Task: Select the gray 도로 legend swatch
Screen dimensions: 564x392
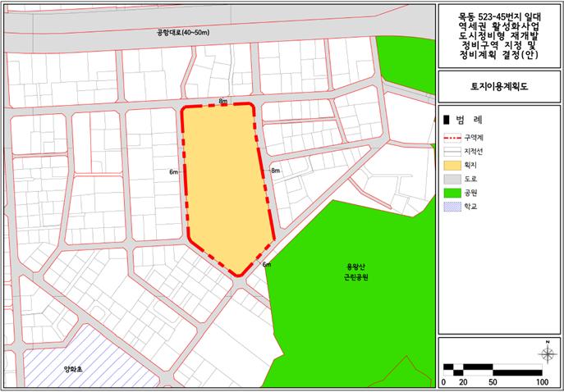Action: pyautogui.click(x=451, y=179)
